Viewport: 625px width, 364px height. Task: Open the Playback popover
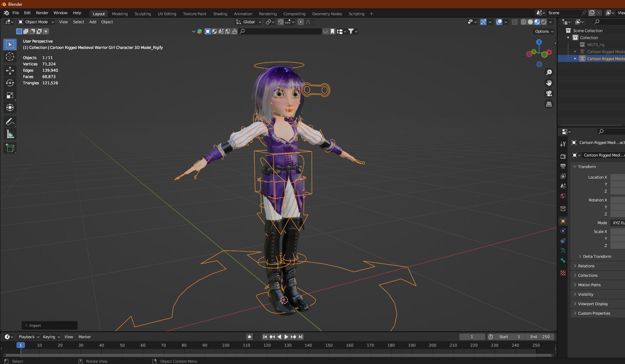point(29,337)
